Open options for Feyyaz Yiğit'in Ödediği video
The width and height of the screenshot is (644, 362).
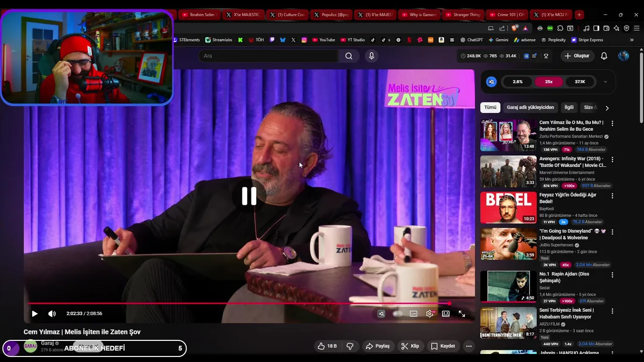tap(612, 196)
